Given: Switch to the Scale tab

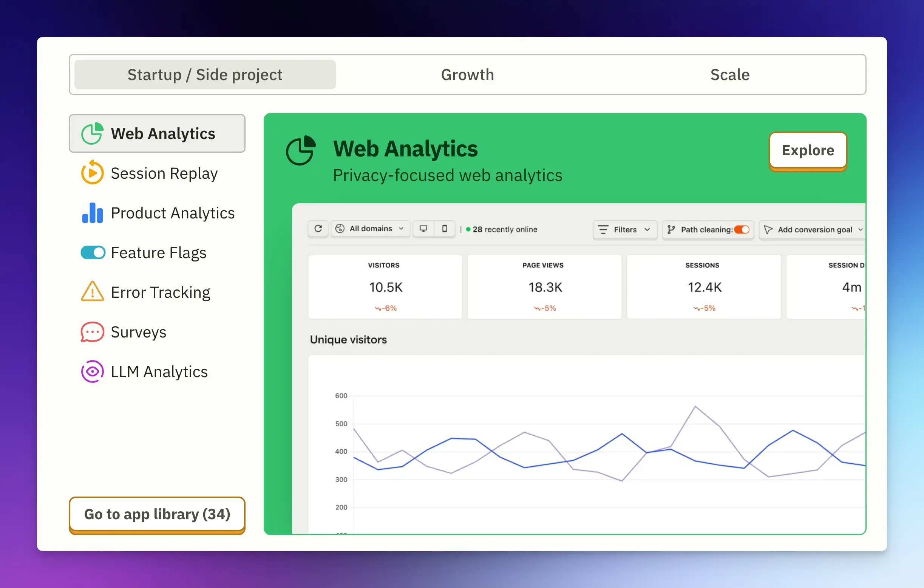Looking at the screenshot, I should point(729,74).
